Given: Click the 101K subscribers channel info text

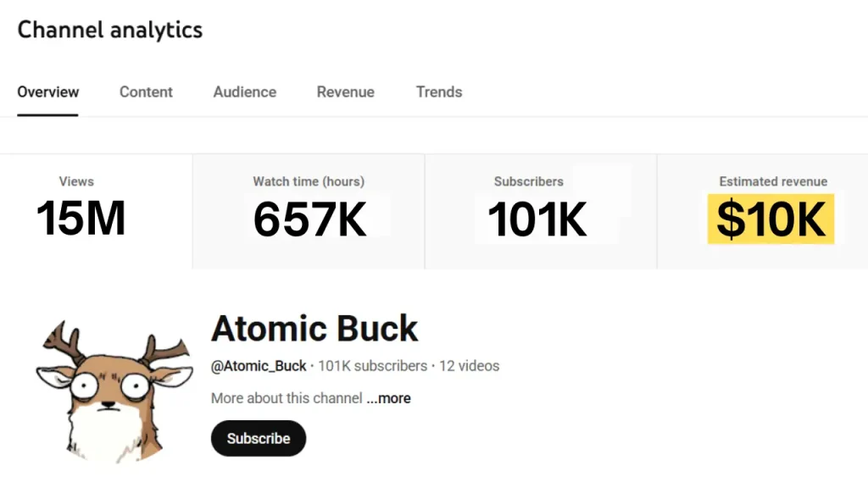Looking at the screenshot, I should [372, 366].
